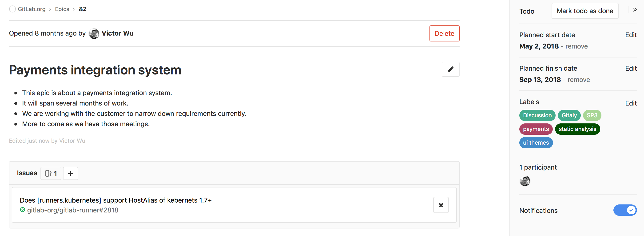
Task: Open the Labels Edit dropdown
Action: click(x=631, y=103)
